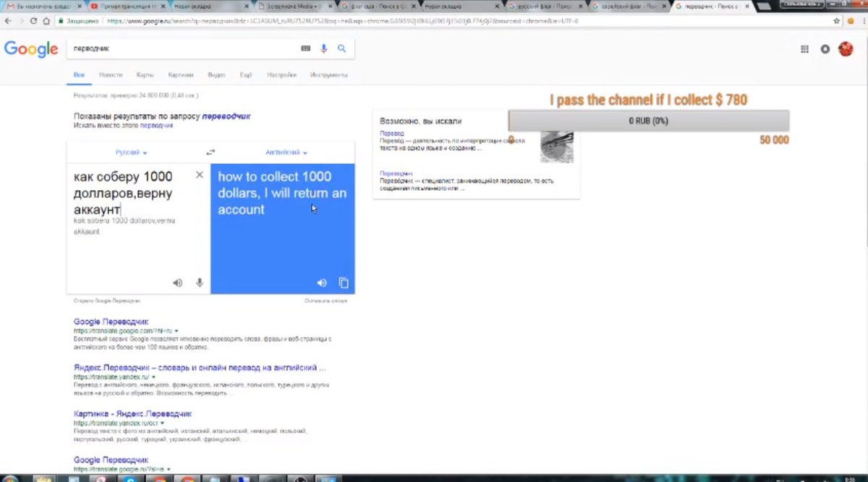
Task: Open the Ещё search category menu
Action: pyautogui.click(x=246, y=75)
